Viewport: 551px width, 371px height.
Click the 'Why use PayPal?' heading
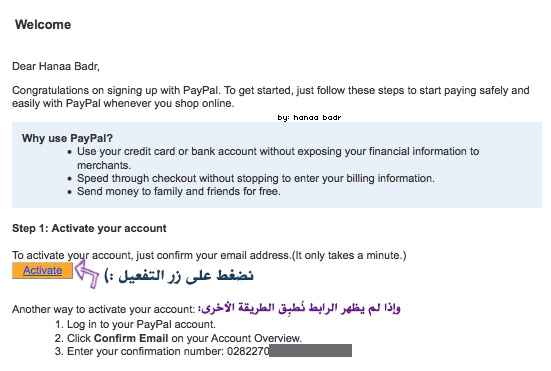(x=67, y=138)
